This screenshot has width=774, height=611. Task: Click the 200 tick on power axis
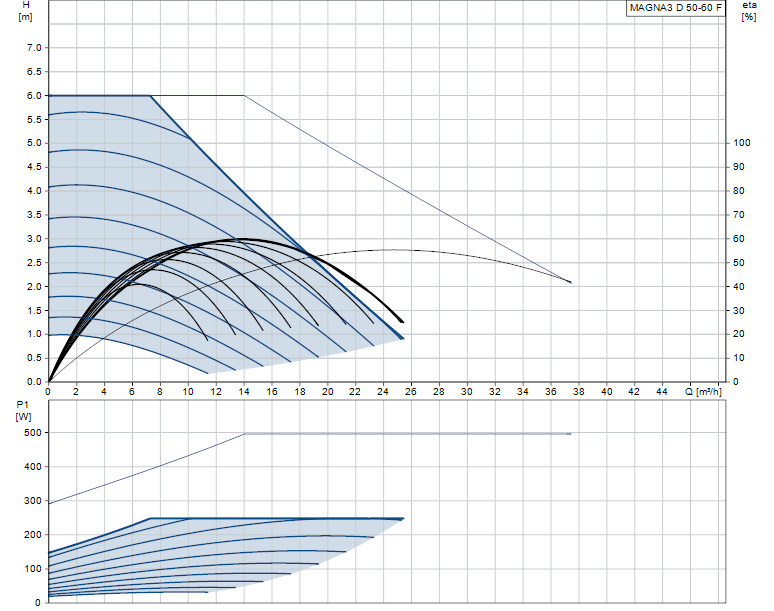[33, 535]
